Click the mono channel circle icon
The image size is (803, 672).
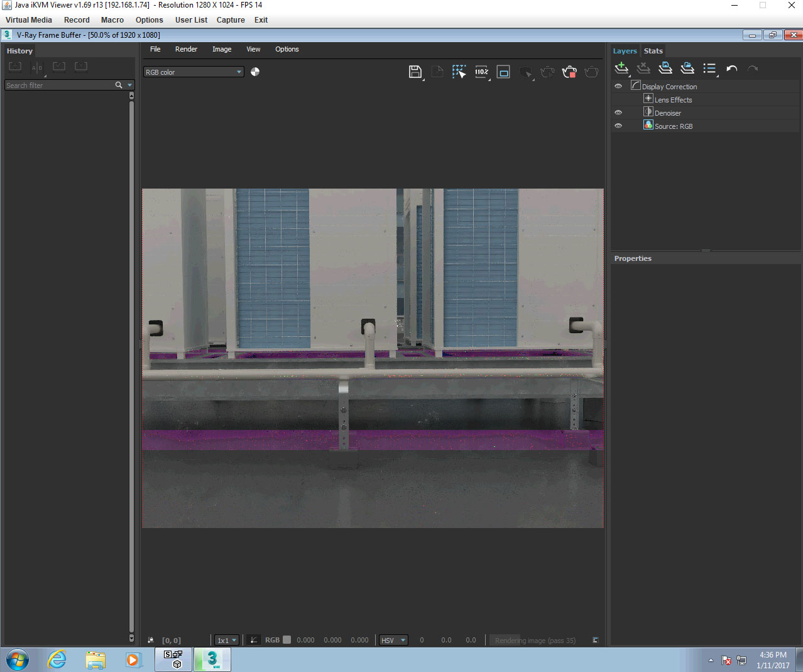pos(255,72)
